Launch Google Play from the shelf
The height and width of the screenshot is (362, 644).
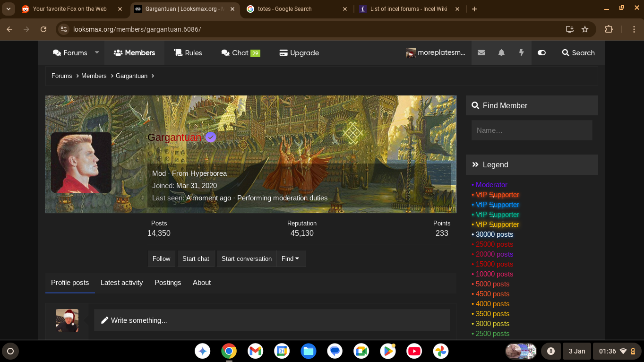(387, 351)
